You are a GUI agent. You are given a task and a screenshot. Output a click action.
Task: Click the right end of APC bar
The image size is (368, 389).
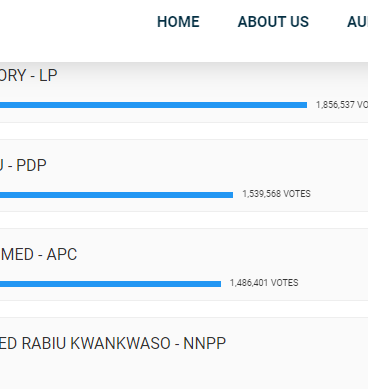point(219,284)
